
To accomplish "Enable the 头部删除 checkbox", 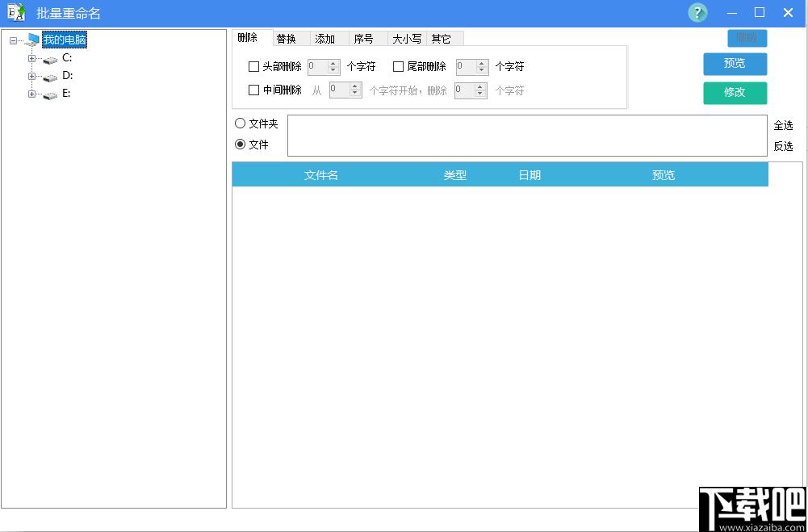I will click(254, 67).
